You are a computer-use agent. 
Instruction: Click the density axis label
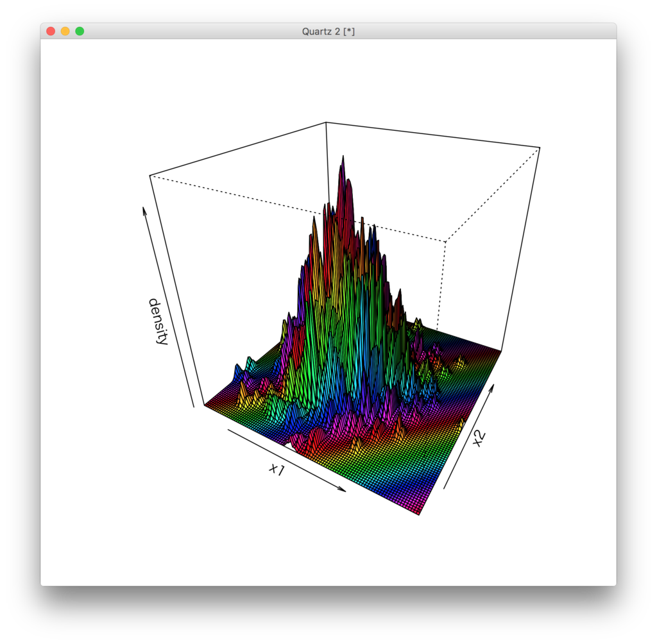point(160,322)
